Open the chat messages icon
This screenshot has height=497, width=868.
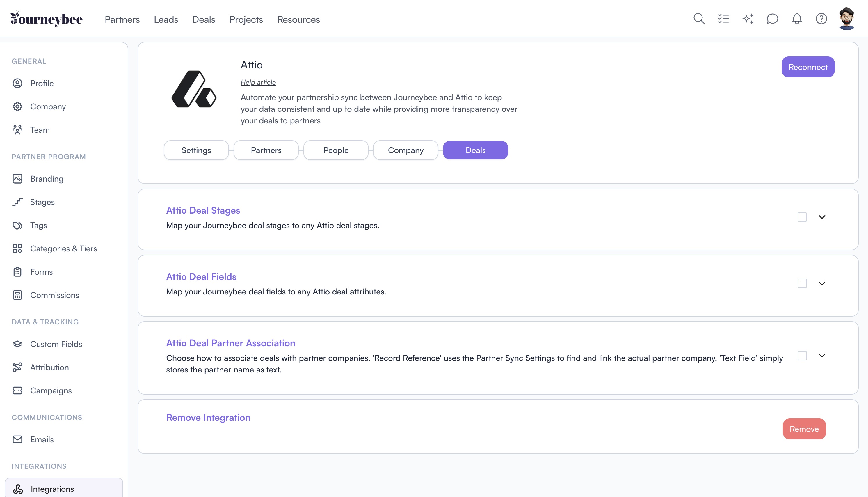[x=772, y=19]
